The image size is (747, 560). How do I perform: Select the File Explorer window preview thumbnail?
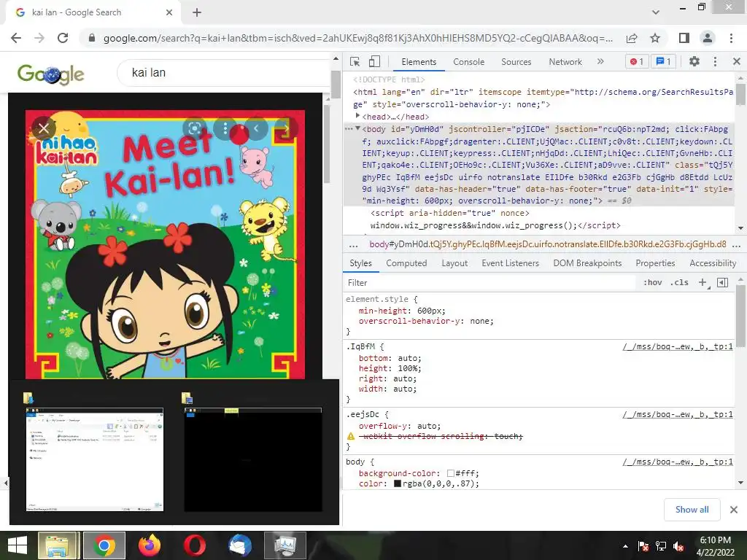coord(95,459)
